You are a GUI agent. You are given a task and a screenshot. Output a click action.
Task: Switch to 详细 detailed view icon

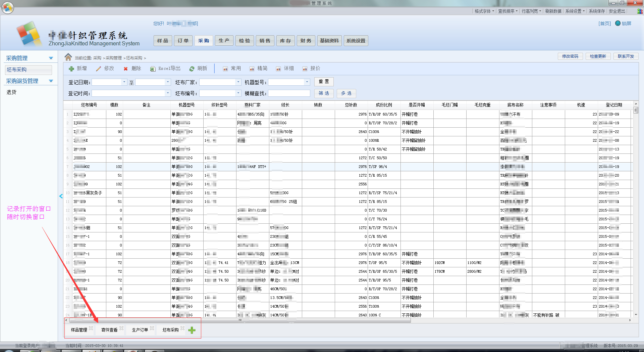tap(284, 69)
